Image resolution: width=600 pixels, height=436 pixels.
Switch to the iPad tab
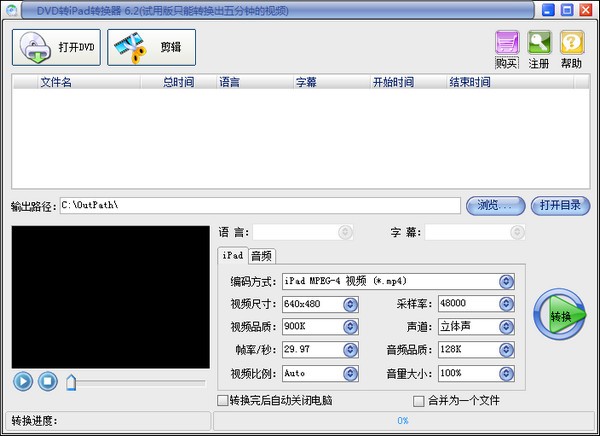(233, 255)
